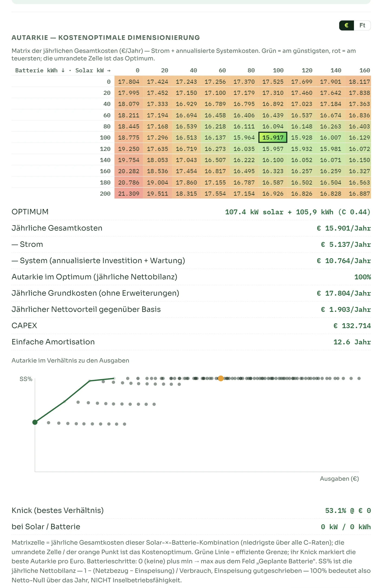Click matrix cell 15.964
This screenshot has height=588, width=377.
coord(244,137)
